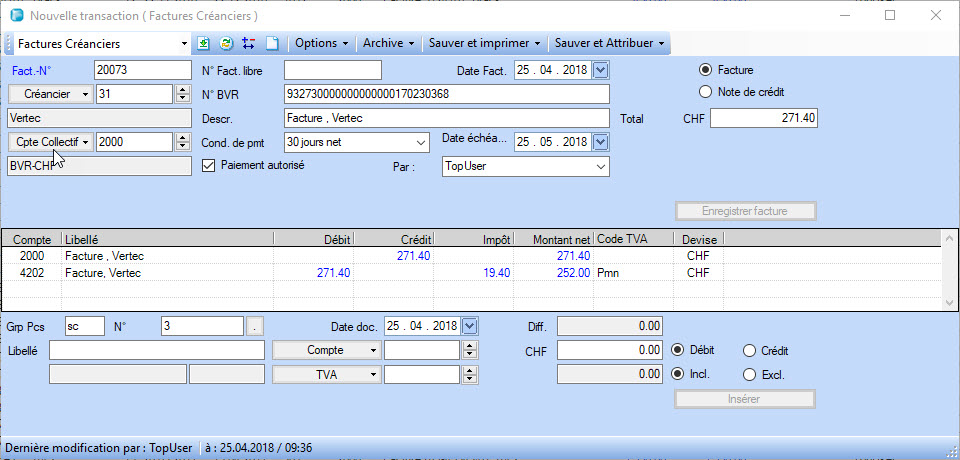Click the N° Fact. libre input field

pos(333,70)
